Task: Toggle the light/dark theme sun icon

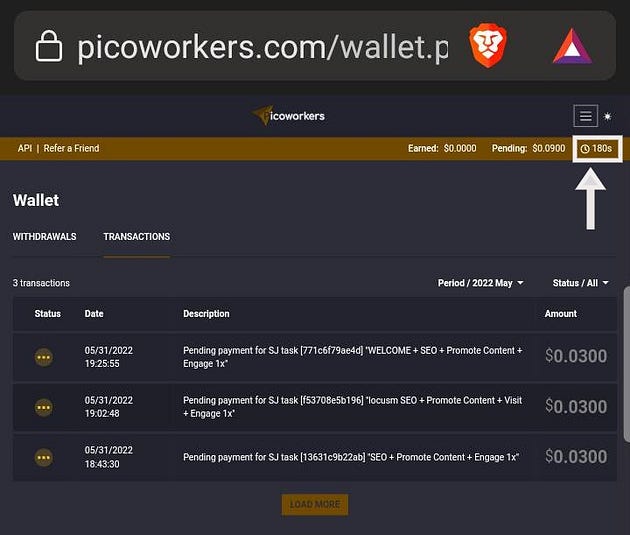Action: pyautogui.click(x=608, y=116)
